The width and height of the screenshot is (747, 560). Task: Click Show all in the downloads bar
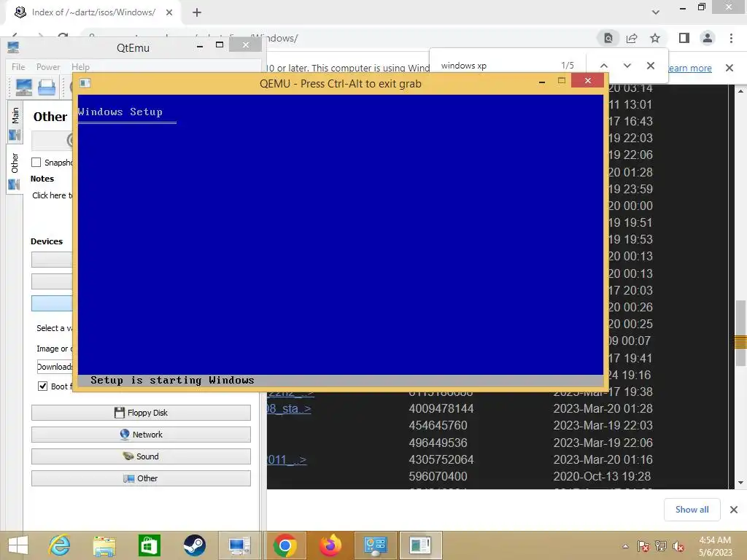[692, 510]
